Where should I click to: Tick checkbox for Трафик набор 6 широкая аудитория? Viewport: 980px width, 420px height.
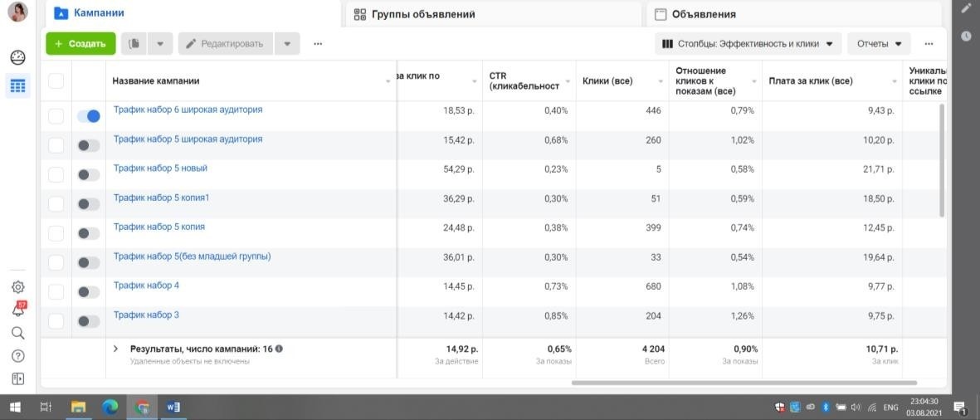(x=56, y=115)
